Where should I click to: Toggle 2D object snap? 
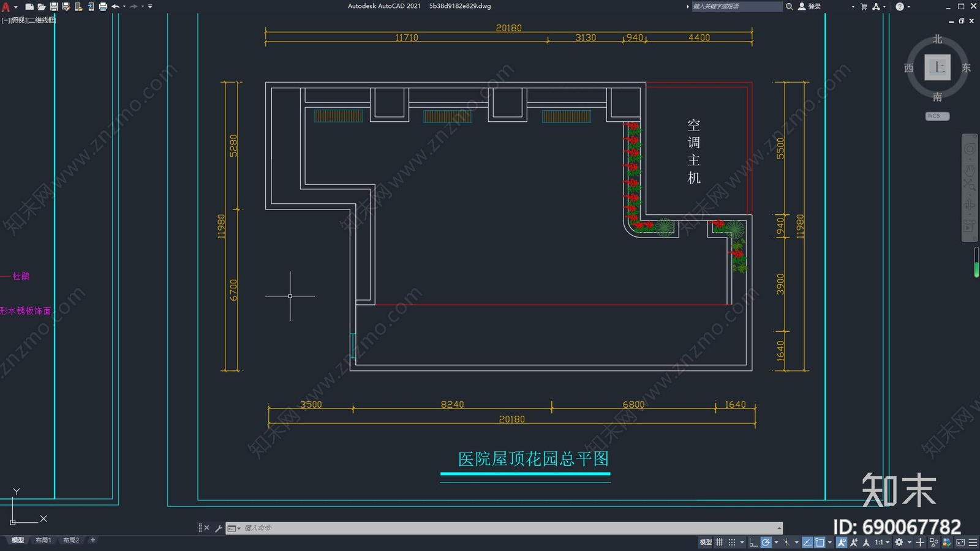pyautogui.click(x=820, y=542)
